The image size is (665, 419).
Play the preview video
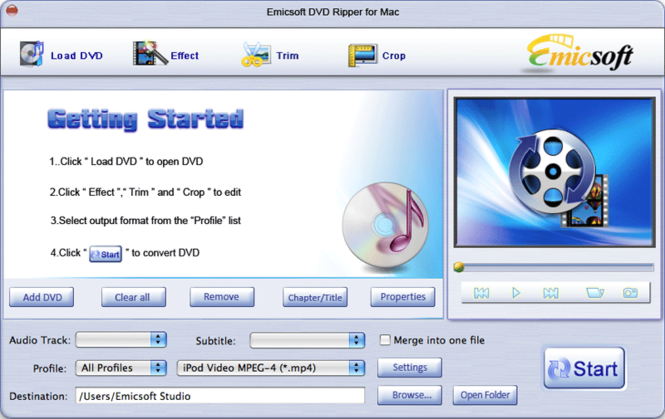coord(516,293)
